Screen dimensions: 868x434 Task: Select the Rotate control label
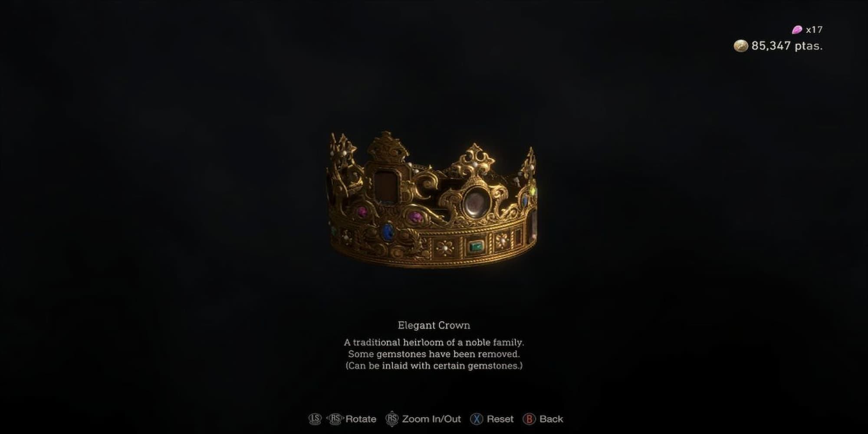[x=361, y=419]
